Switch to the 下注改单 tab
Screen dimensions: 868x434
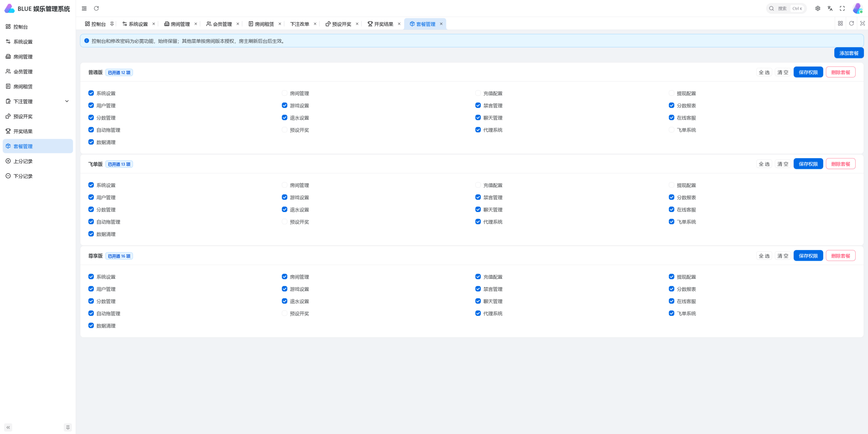[x=300, y=24]
